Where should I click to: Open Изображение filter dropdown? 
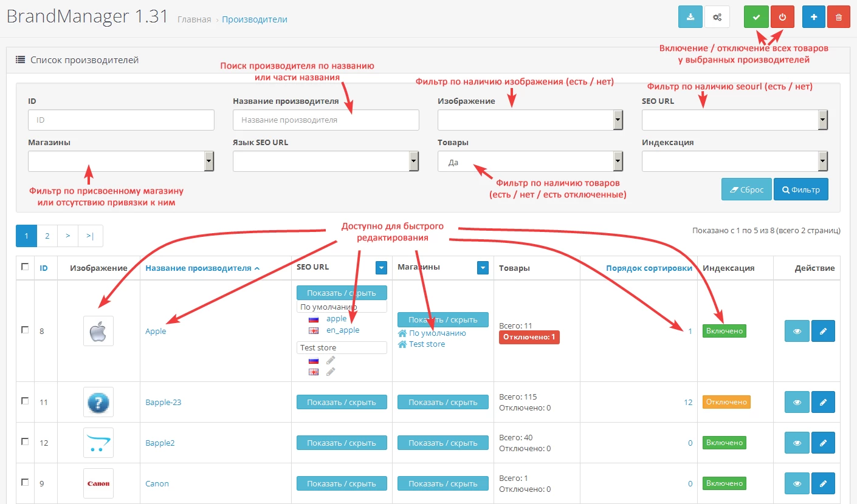(531, 120)
